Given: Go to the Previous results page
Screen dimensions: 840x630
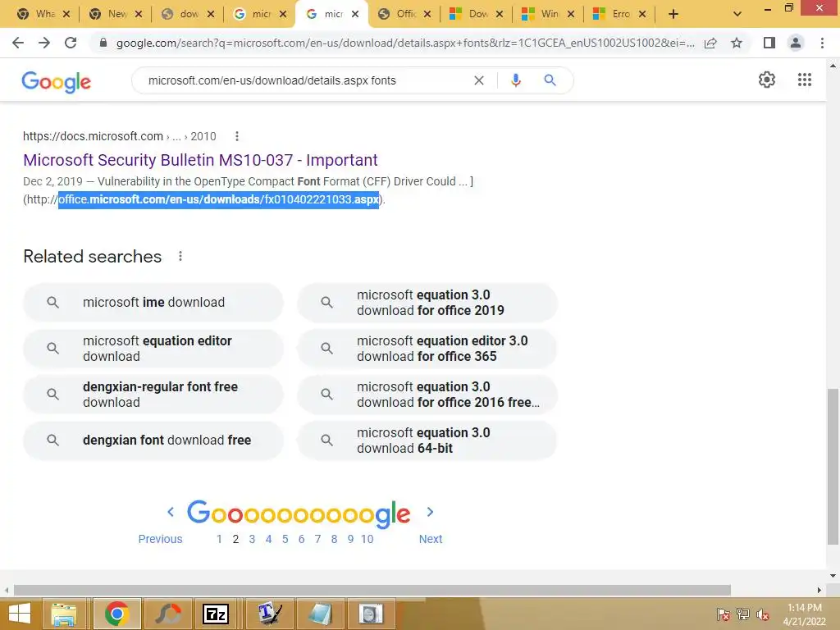Looking at the screenshot, I should (160, 539).
